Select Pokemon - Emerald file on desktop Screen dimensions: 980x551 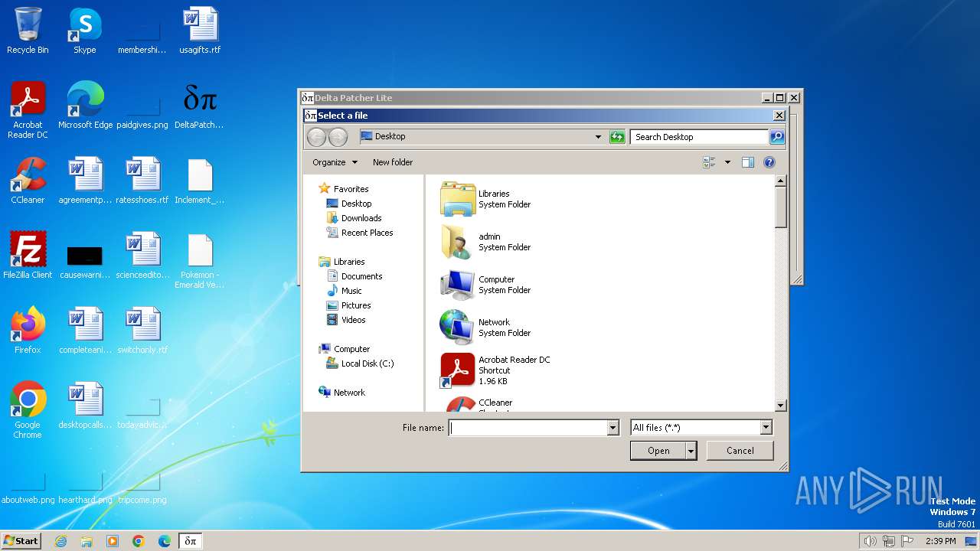pos(200,261)
